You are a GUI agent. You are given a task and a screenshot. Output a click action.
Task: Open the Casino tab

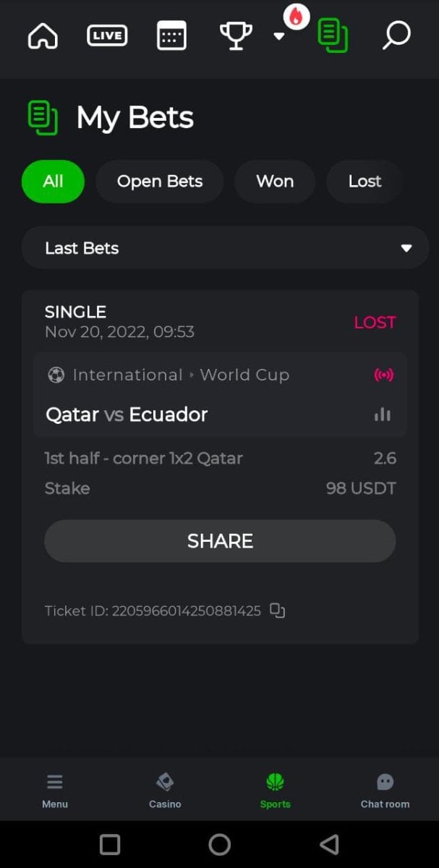[165, 790]
